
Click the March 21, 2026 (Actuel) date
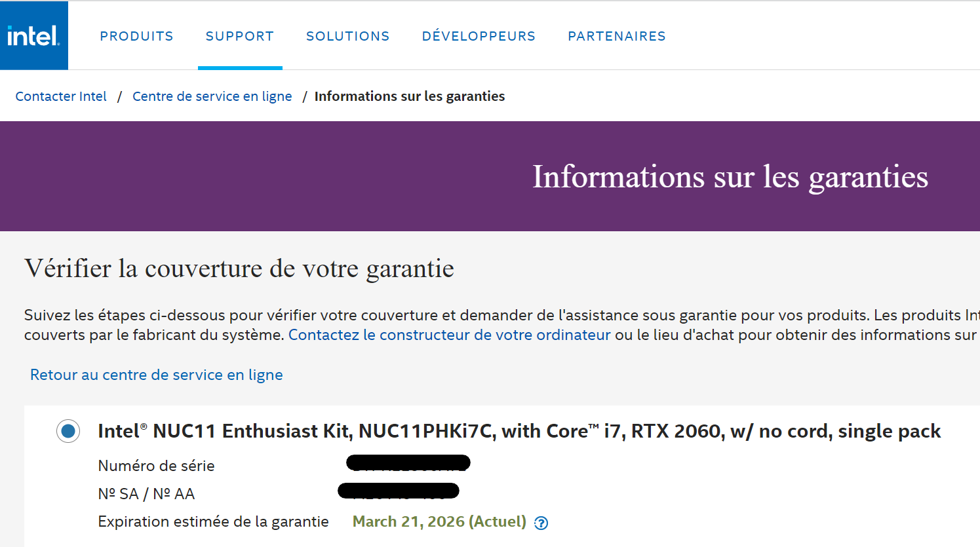click(x=439, y=521)
